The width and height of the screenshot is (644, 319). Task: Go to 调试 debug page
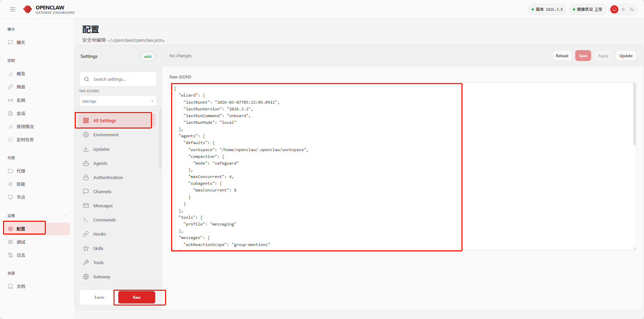click(21, 242)
